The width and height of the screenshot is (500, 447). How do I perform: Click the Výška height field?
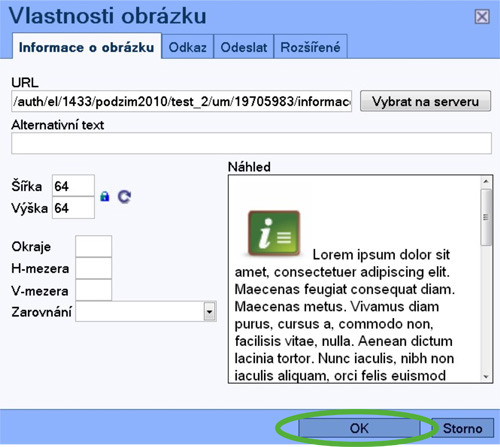coord(73,208)
